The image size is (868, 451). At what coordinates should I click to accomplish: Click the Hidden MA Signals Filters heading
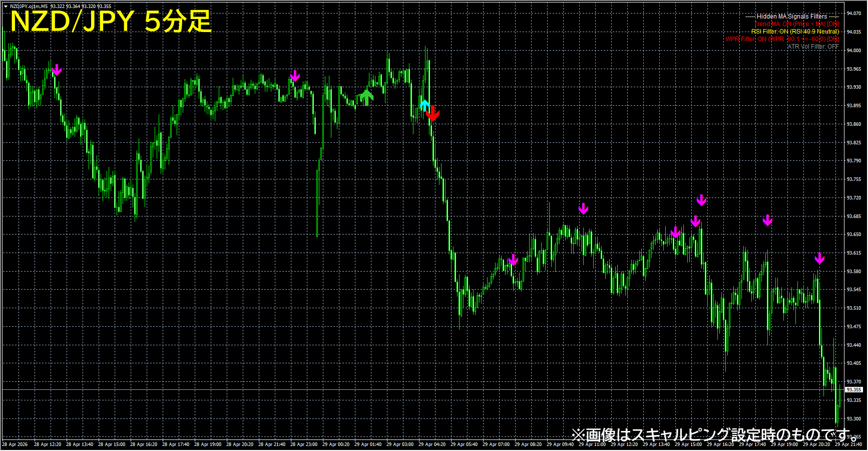(x=792, y=17)
